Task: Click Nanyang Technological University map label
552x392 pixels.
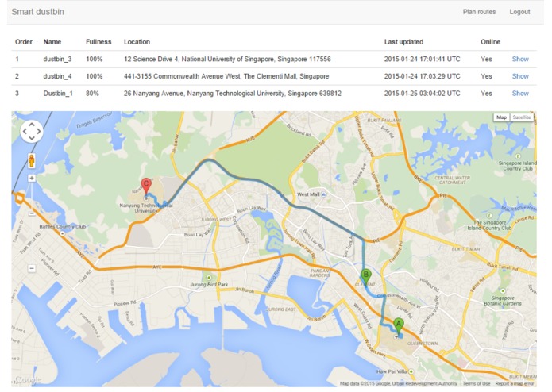Action: 146,208
